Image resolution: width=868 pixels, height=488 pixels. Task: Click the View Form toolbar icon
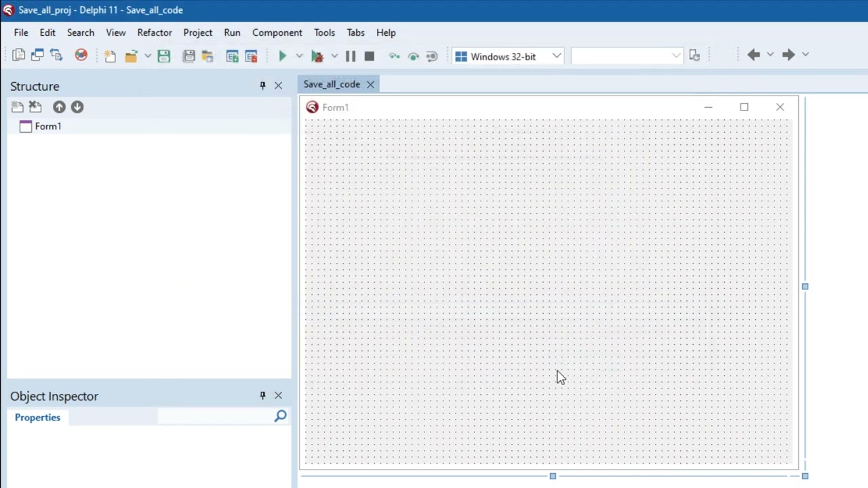point(37,56)
